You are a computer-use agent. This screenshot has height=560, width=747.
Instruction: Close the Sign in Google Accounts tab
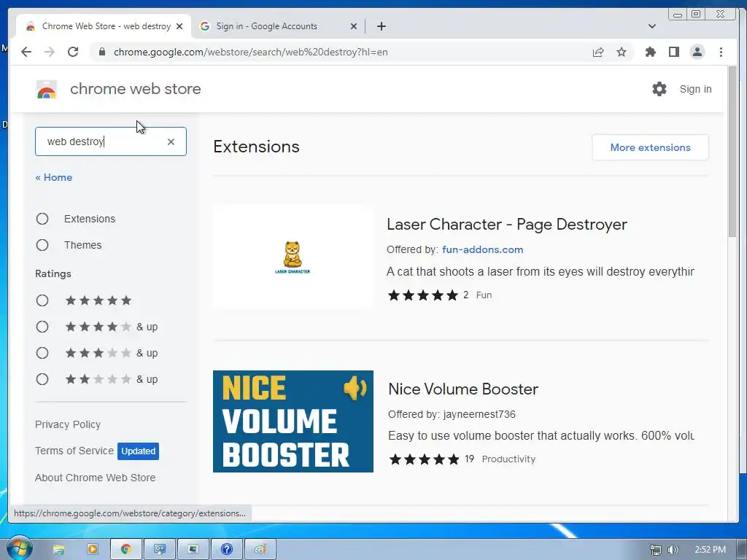point(354,26)
